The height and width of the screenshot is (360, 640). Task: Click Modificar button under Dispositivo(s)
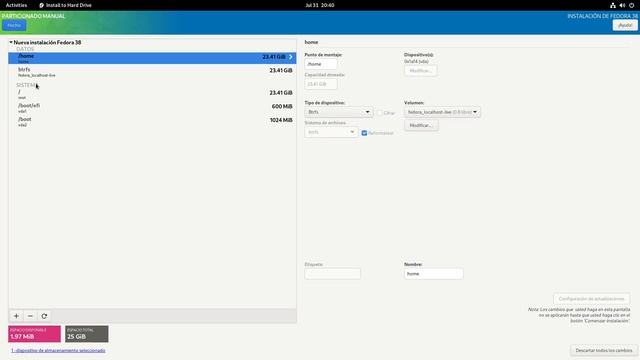[x=420, y=71]
